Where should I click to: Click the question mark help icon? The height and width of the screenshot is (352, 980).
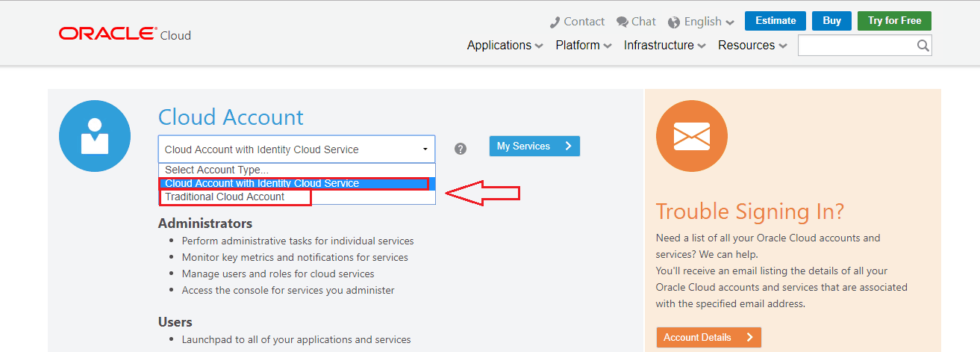coord(461,149)
